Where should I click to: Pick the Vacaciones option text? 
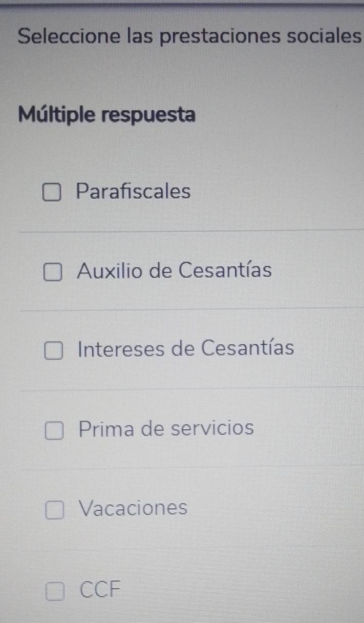click(x=134, y=508)
